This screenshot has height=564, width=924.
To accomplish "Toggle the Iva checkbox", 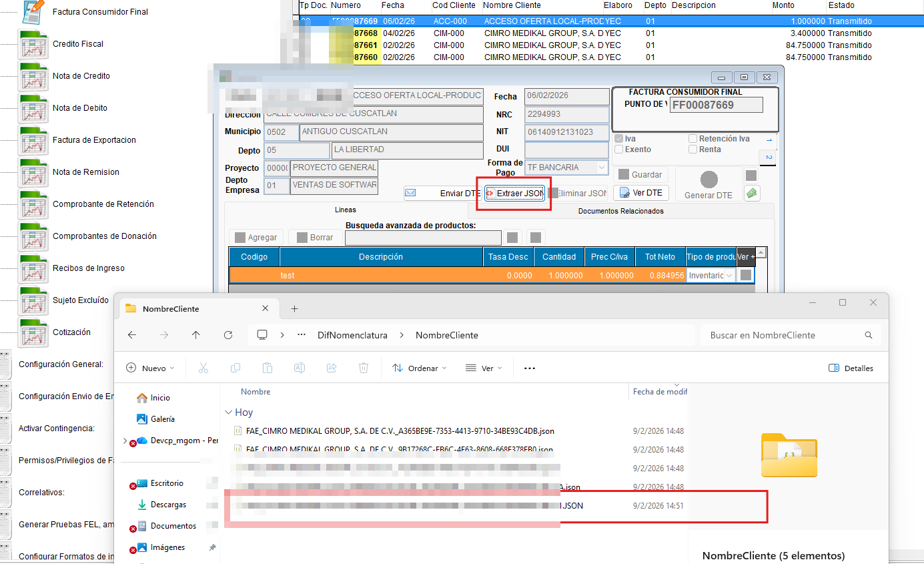I will click(x=618, y=139).
